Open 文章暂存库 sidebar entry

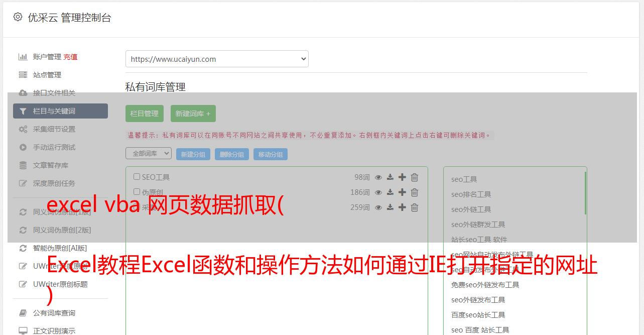pos(51,165)
